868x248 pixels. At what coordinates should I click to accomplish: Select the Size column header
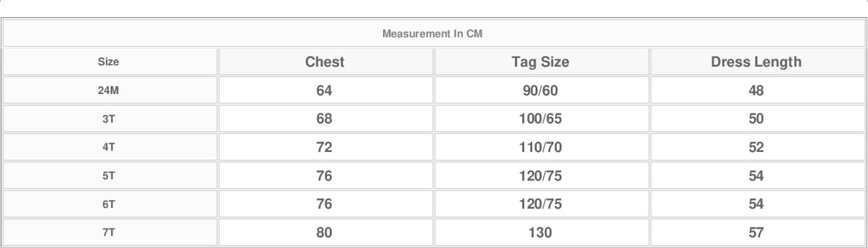click(109, 61)
